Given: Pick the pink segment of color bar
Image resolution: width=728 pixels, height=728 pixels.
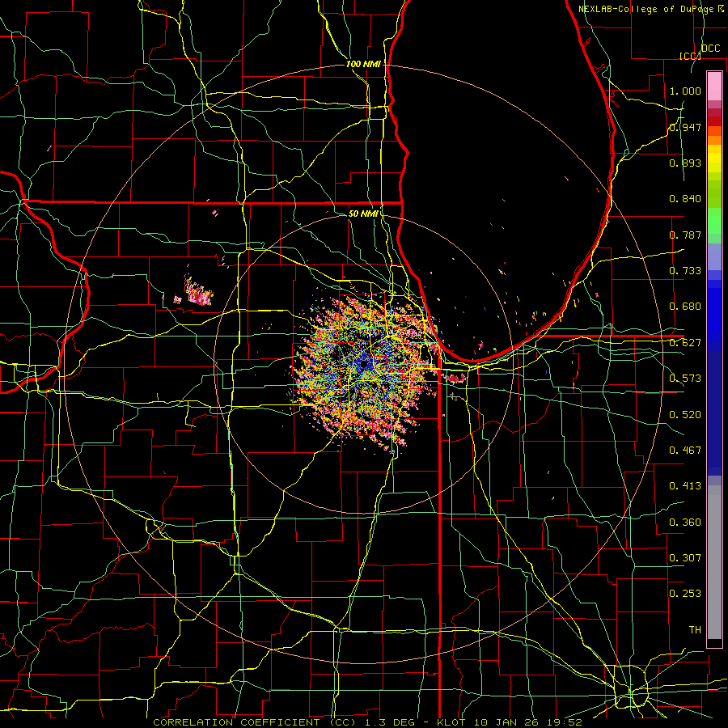Looking at the screenshot, I should 714,87.
